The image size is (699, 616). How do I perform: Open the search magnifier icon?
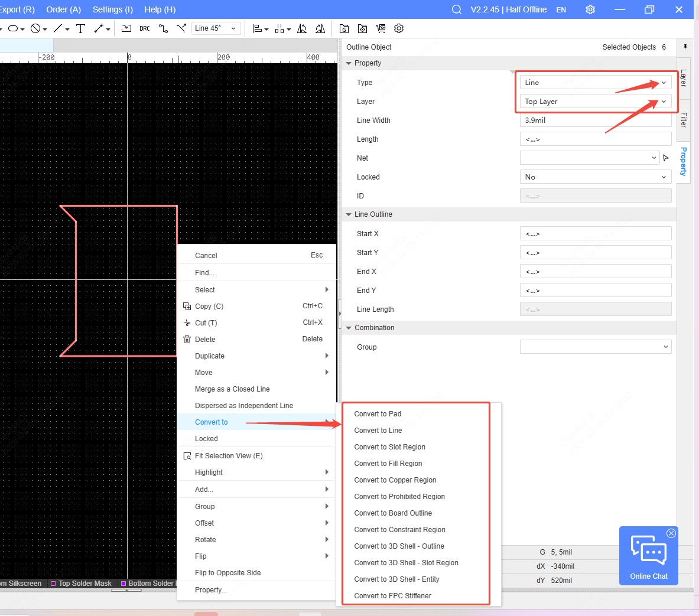coord(457,9)
